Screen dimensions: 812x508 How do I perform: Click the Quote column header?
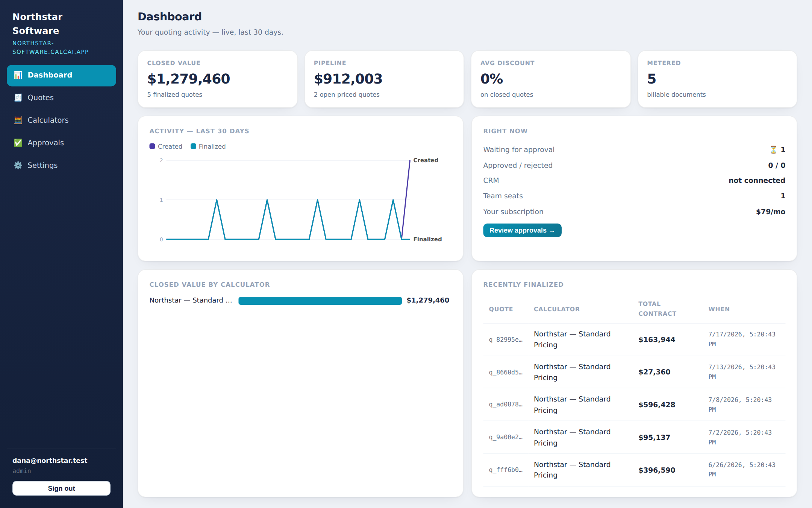tap(501, 309)
